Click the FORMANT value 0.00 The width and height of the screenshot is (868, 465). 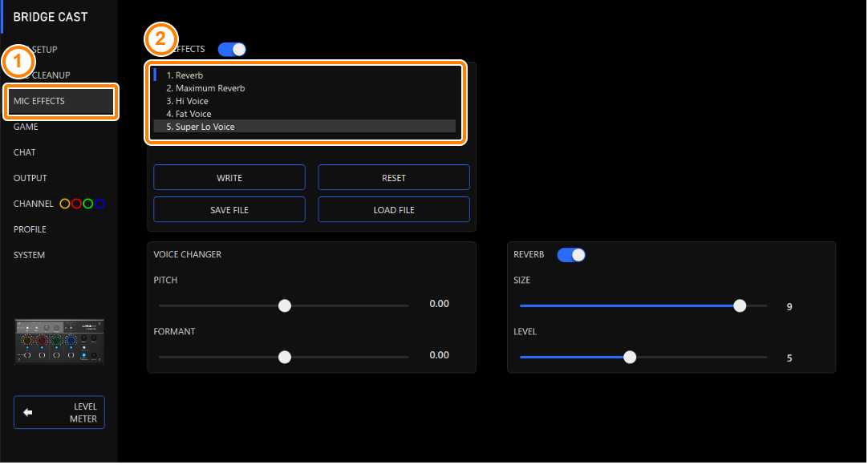tap(439, 355)
